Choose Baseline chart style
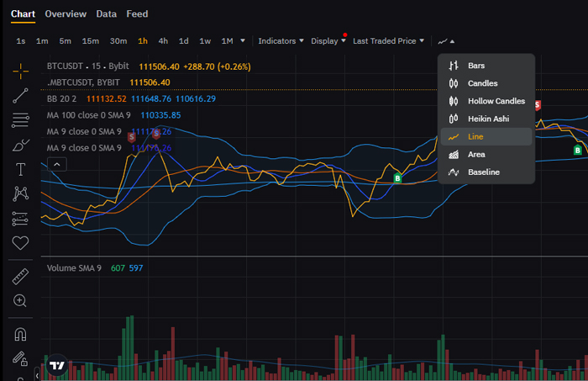 coord(486,172)
